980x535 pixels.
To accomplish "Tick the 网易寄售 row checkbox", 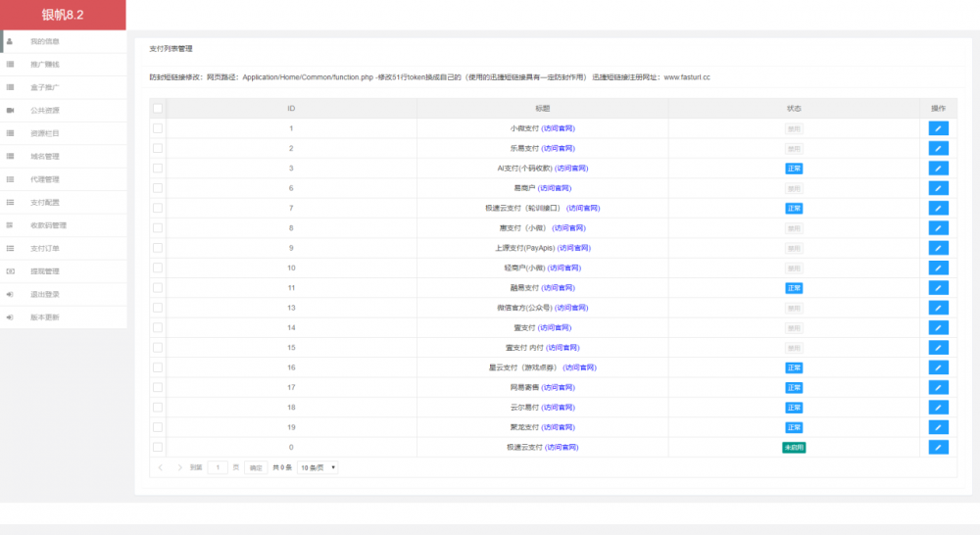I will coord(158,387).
